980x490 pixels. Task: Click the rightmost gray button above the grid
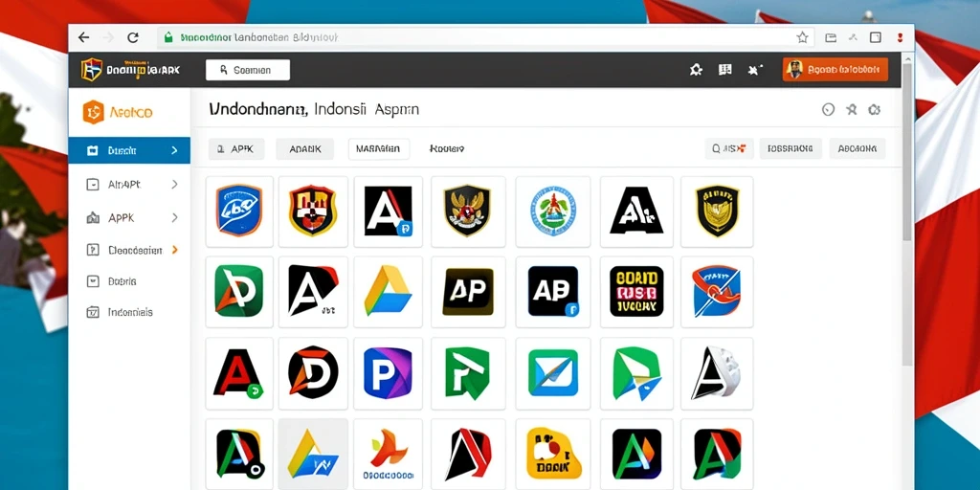click(x=857, y=148)
